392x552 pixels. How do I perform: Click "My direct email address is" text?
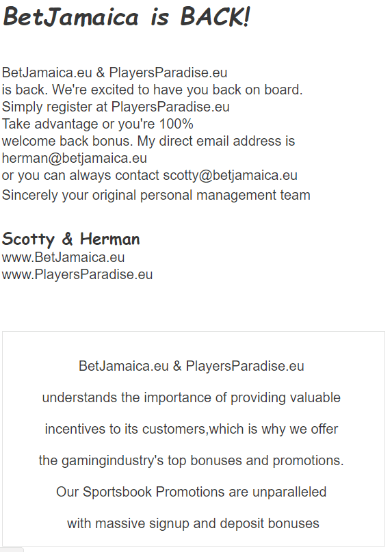(x=216, y=141)
